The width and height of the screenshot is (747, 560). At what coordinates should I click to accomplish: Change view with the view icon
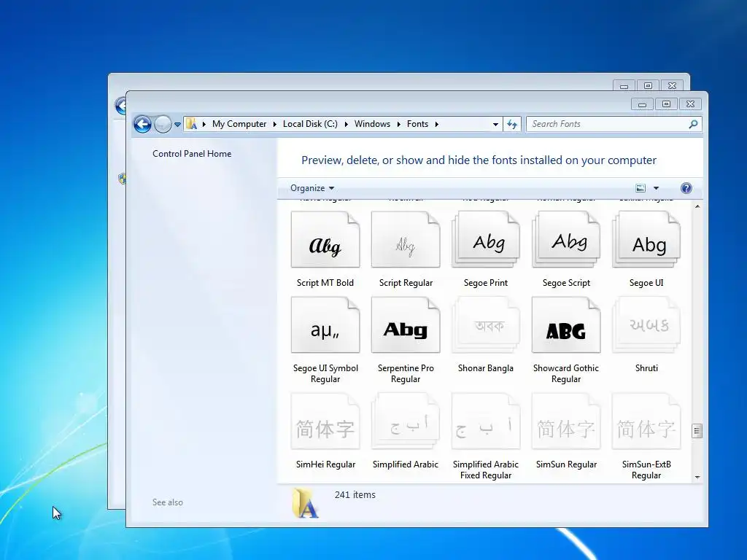pyautogui.click(x=640, y=188)
